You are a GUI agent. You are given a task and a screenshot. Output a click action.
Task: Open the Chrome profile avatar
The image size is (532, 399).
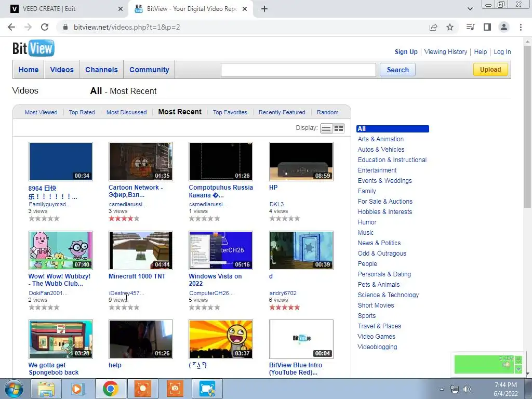click(x=504, y=27)
